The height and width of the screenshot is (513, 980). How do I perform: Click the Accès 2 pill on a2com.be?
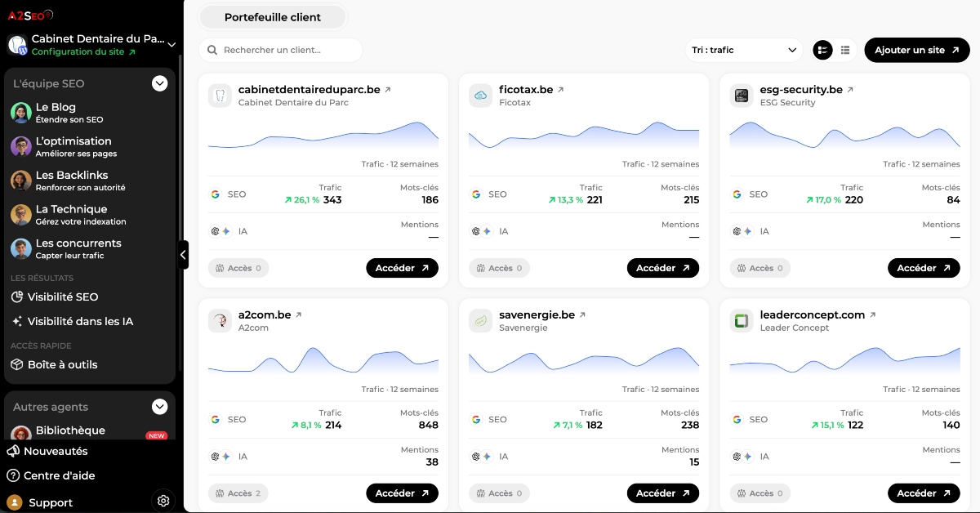click(x=238, y=493)
